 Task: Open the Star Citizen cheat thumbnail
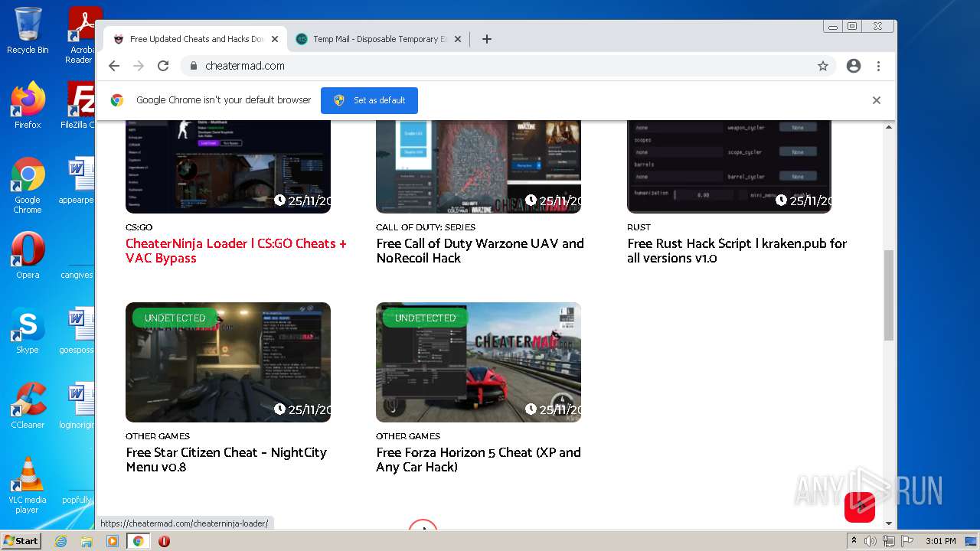[x=228, y=362]
